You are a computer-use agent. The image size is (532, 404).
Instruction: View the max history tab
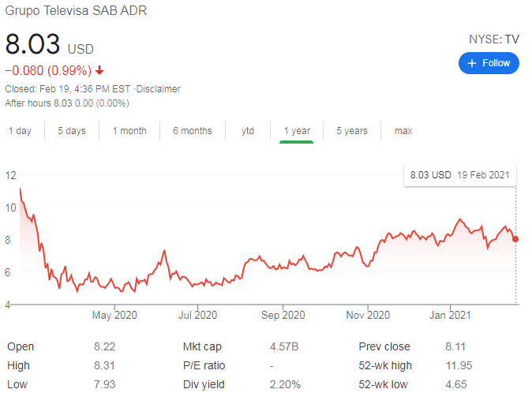(x=403, y=131)
